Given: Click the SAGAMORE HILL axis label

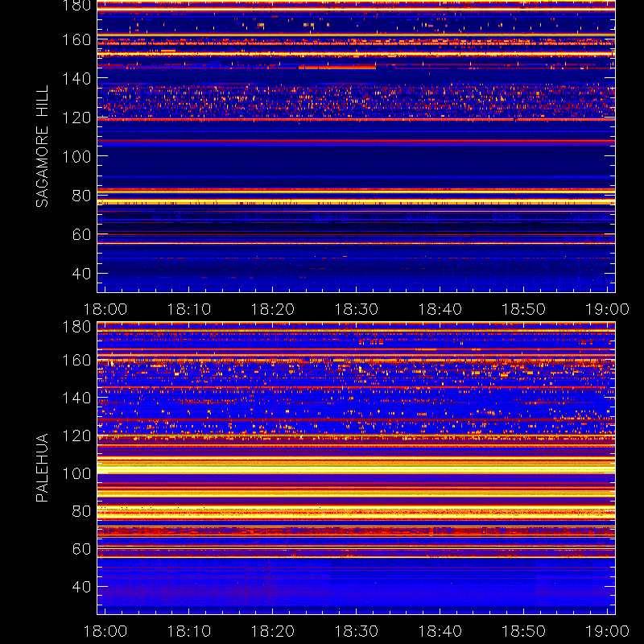Looking at the screenshot, I should 42,147.
